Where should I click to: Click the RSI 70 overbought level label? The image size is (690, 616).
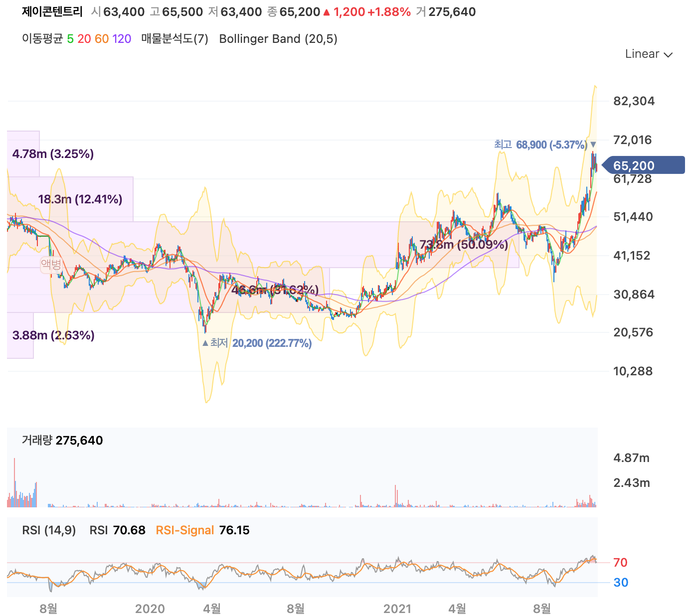620,563
